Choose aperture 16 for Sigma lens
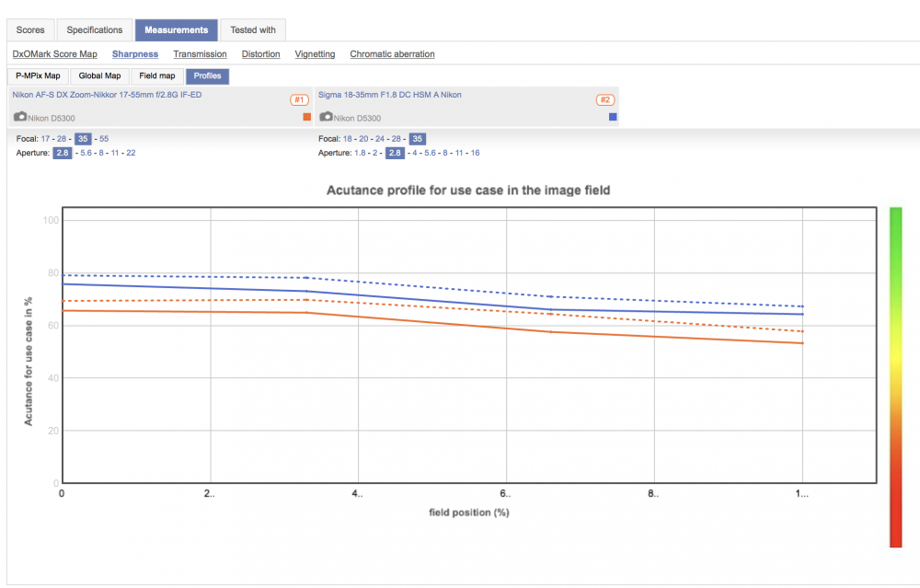The height and width of the screenshot is (588, 920). pyautogui.click(x=476, y=153)
